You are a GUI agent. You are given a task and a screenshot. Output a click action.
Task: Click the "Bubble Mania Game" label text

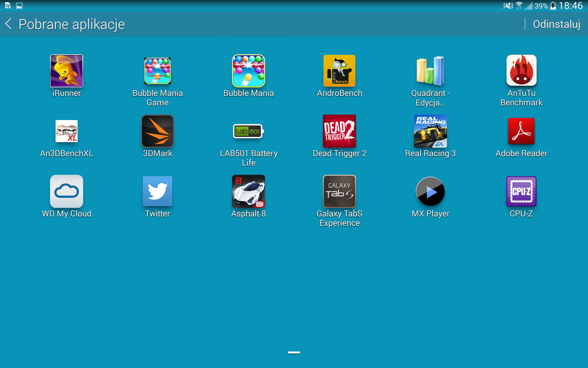click(x=157, y=98)
